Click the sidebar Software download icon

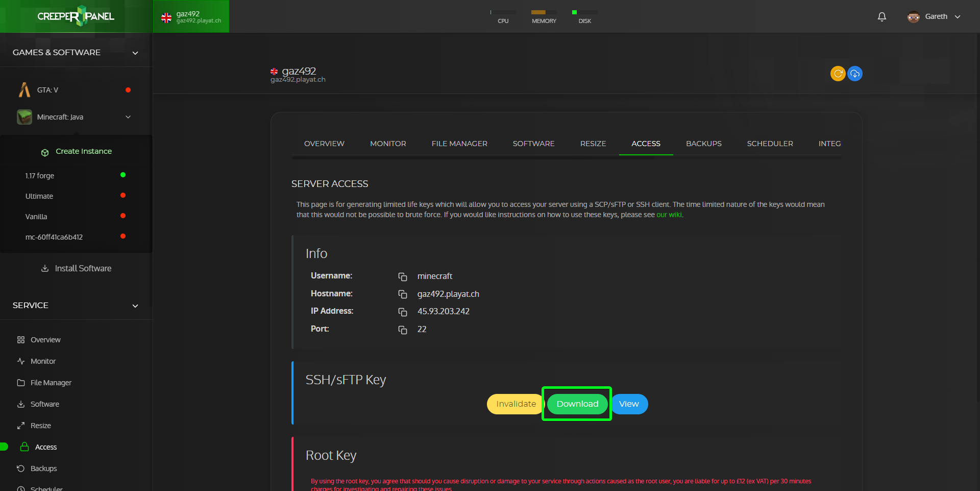tap(21, 404)
